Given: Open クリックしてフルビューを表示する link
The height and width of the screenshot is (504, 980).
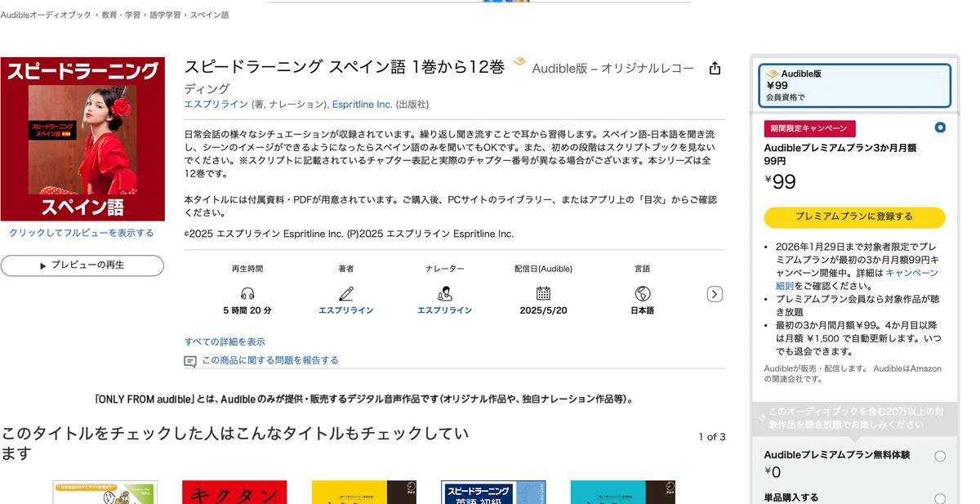Looking at the screenshot, I should [82, 233].
